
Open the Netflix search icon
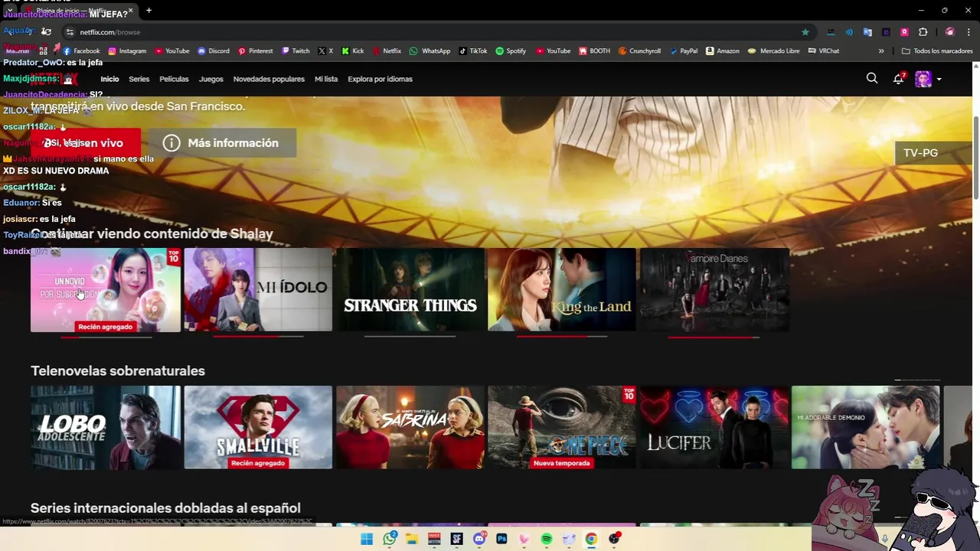pos(871,78)
